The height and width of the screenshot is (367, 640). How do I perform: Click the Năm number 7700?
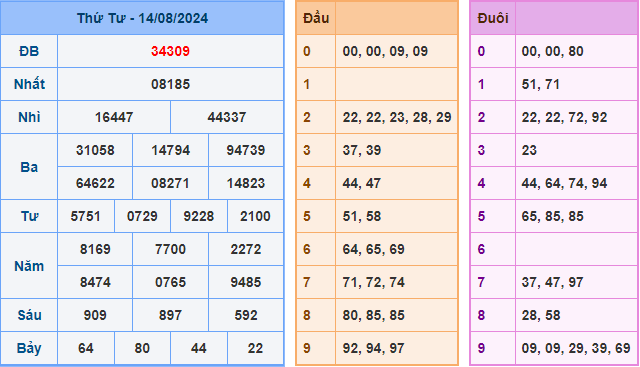coord(170,249)
